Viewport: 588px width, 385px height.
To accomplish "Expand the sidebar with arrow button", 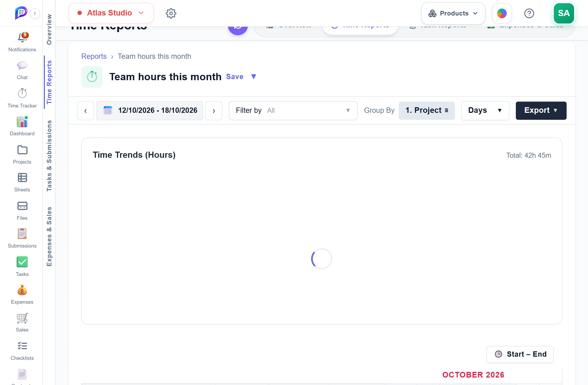I will coord(35,13).
